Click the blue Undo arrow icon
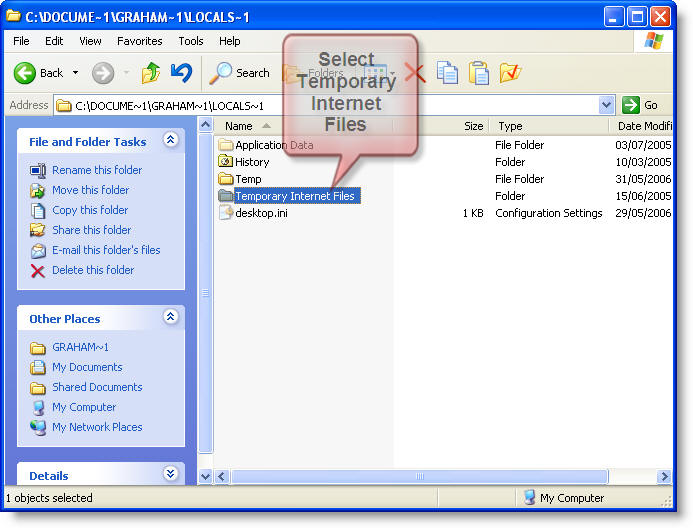 (181, 73)
